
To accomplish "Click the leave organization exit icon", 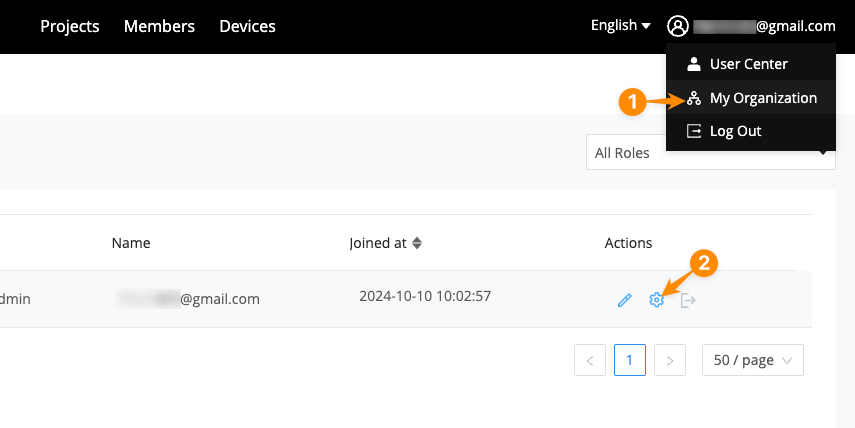I will pos(688,300).
